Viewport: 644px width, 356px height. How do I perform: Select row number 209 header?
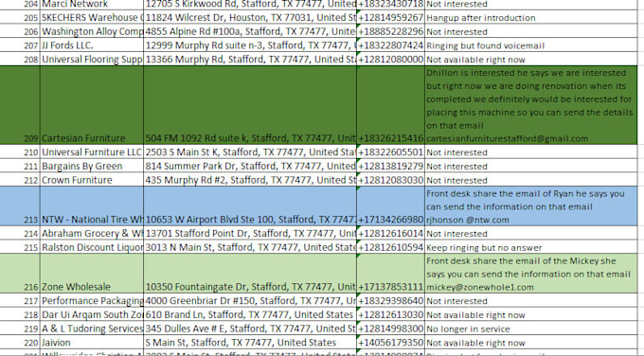click(20, 105)
